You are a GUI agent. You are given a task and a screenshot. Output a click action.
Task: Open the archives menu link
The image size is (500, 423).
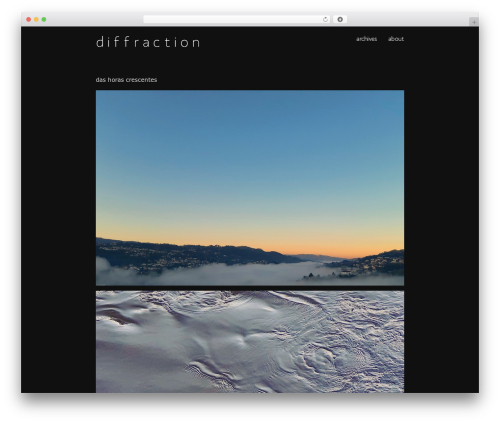click(366, 39)
